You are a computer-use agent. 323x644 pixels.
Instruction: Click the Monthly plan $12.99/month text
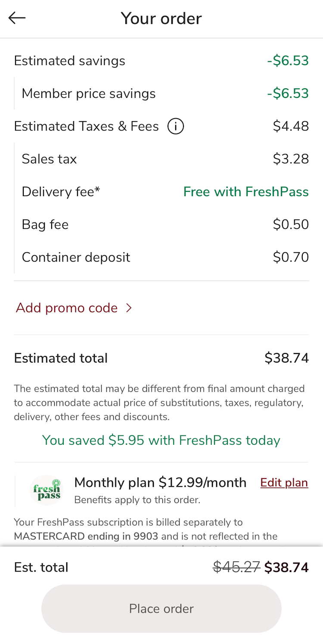pos(160,483)
